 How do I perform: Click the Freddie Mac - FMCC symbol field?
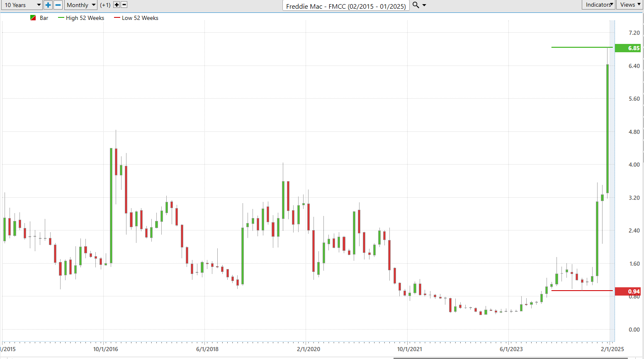point(346,6)
